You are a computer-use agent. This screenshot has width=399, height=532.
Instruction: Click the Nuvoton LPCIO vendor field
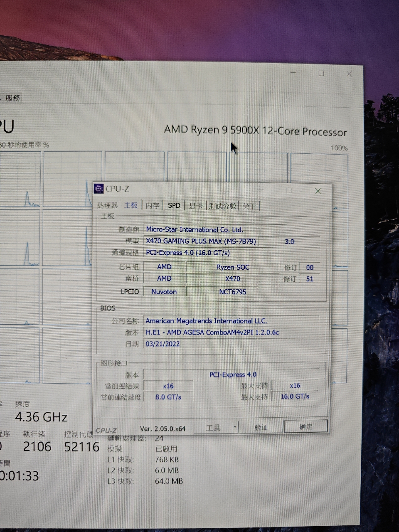point(164,292)
